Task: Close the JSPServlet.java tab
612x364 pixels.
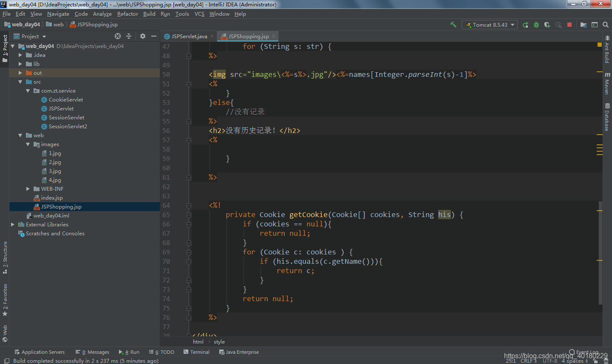Action: pyautogui.click(x=212, y=36)
